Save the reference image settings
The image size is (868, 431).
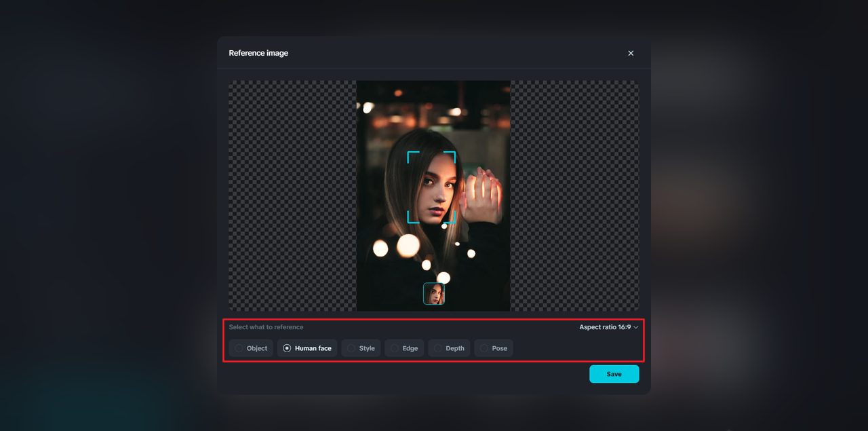pyautogui.click(x=614, y=374)
